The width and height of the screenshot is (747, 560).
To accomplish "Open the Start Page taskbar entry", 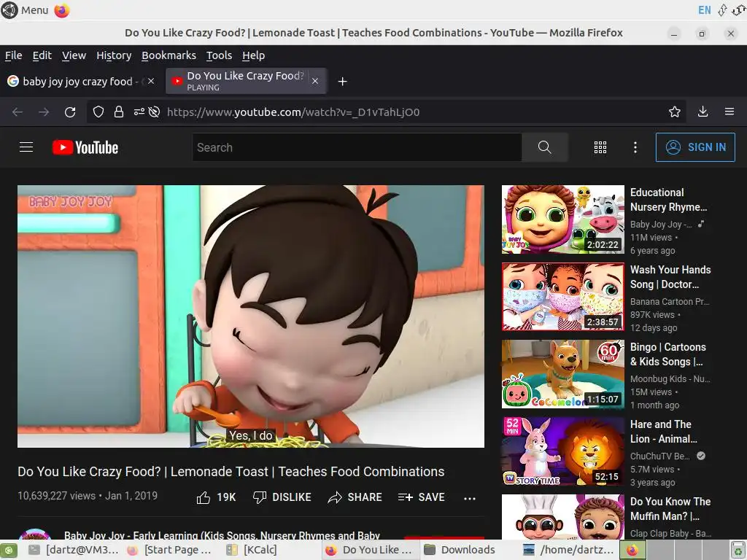I will coord(169,550).
